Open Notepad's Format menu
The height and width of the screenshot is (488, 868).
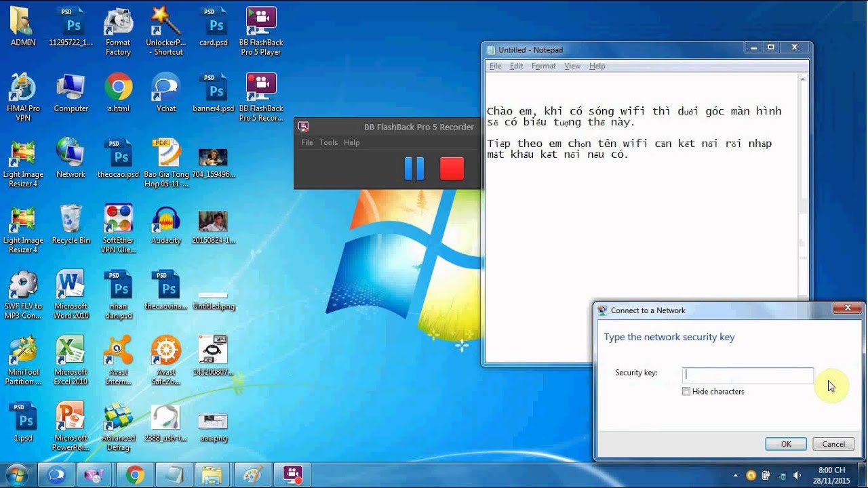(542, 66)
